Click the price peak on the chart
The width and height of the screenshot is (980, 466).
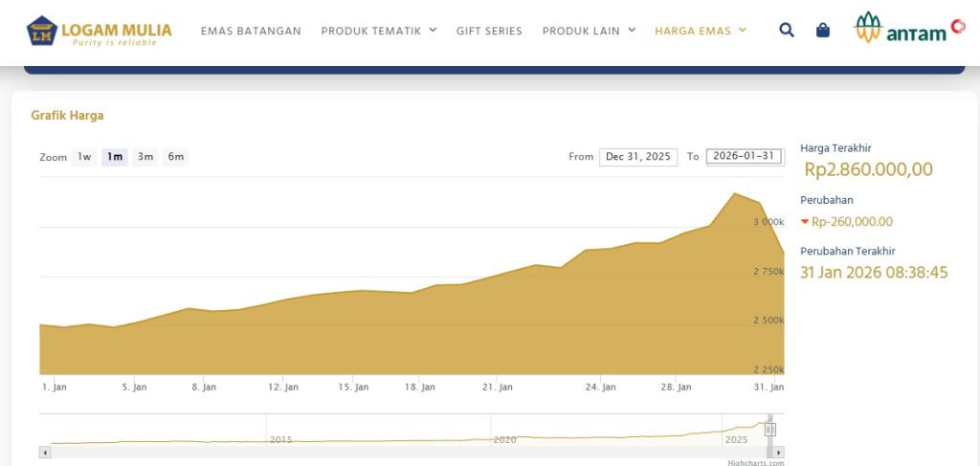(x=735, y=194)
